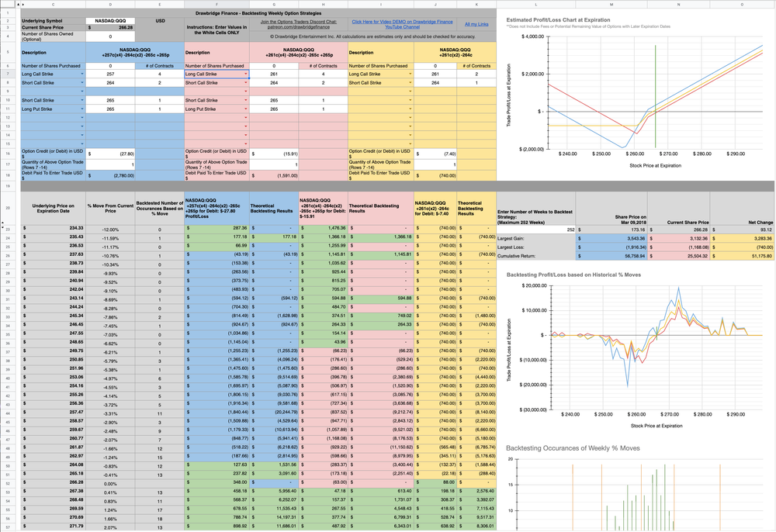Open the All my Links hyperlink
776x532 pixels.
[476, 24]
